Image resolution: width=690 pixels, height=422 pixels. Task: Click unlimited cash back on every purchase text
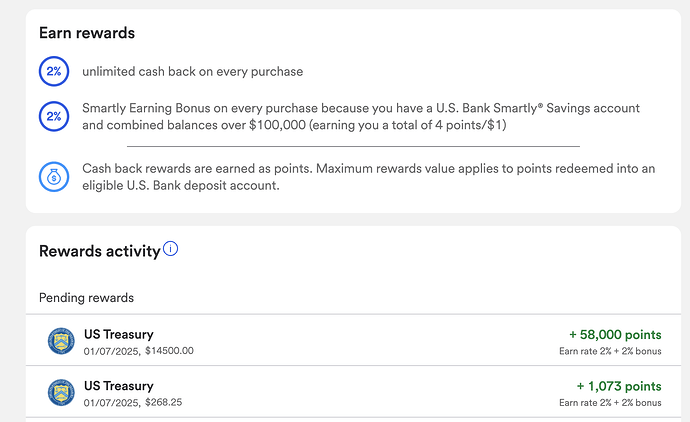click(x=193, y=72)
